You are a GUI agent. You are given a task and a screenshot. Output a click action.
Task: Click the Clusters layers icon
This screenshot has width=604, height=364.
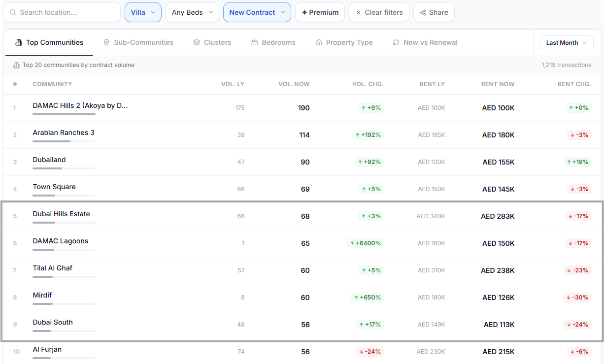click(x=196, y=42)
